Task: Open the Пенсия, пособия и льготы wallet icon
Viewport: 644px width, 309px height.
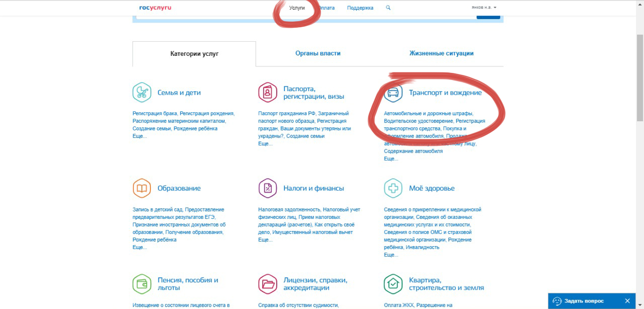Action: [142, 284]
